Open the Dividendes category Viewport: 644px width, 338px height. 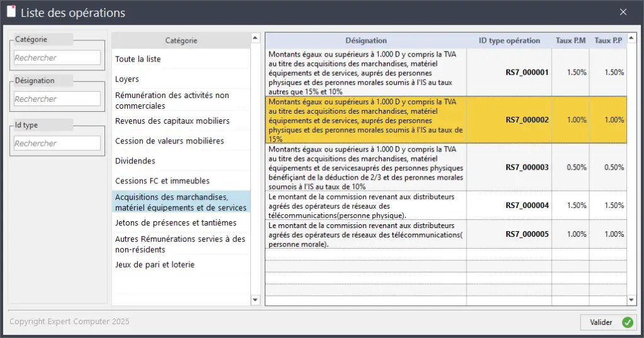[x=135, y=161]
